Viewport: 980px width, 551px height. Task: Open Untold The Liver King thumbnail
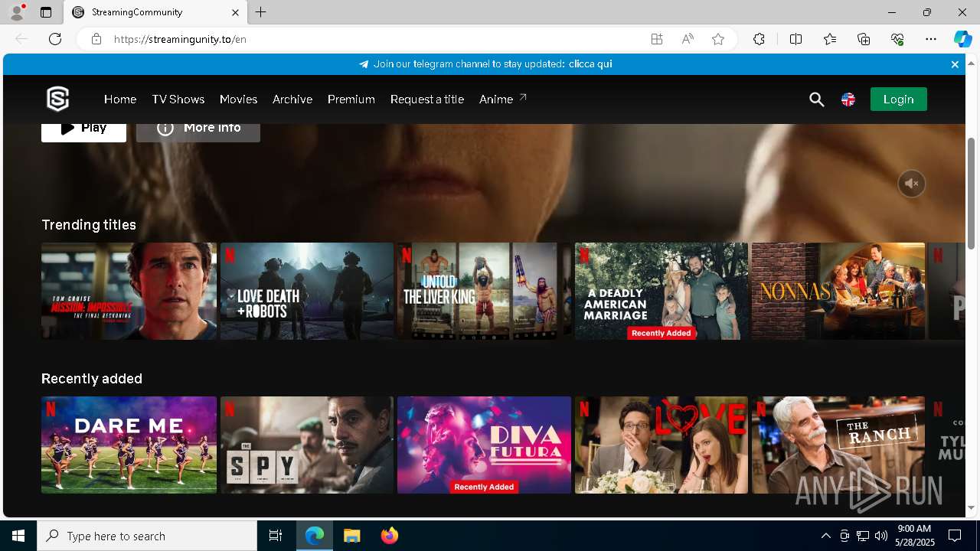484,291
